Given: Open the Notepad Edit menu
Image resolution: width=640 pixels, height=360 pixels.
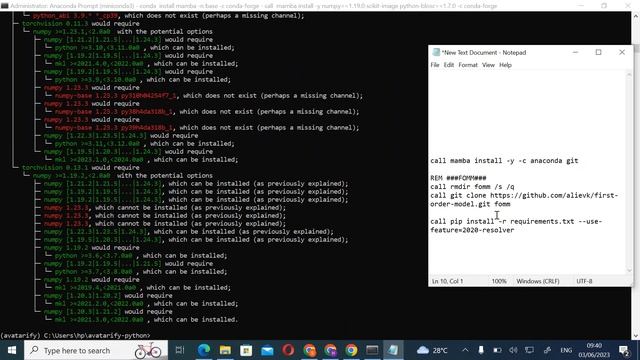Looking at the screenshot, I should [x=449, y=65].
